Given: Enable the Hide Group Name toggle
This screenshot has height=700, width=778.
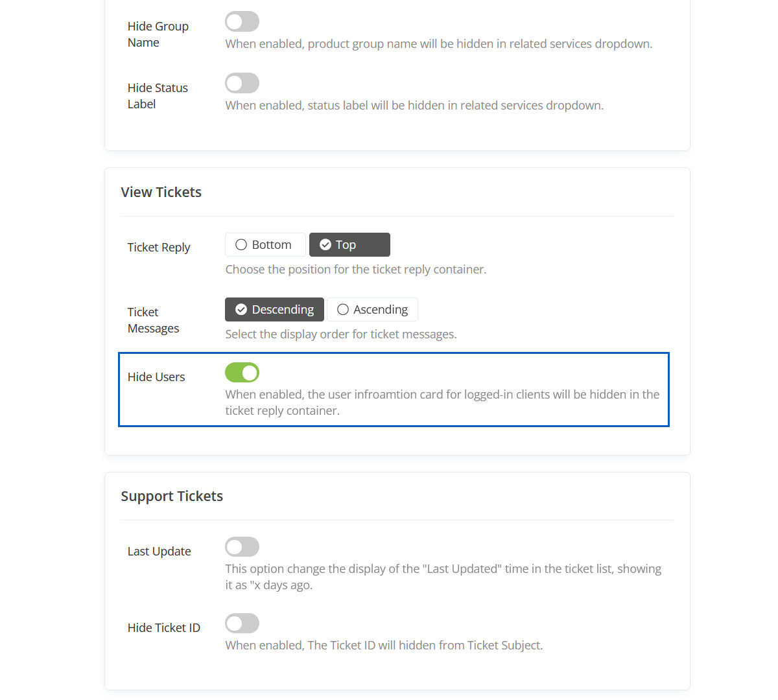Looking at the screenshot, I should click(x=242, y=21).
